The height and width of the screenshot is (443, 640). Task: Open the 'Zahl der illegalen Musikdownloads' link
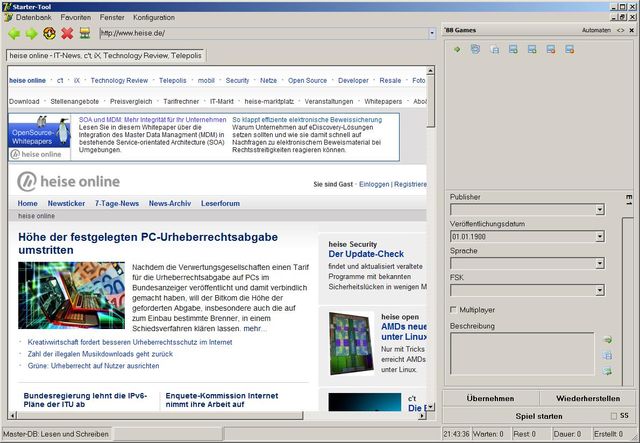tap(100, 354)
